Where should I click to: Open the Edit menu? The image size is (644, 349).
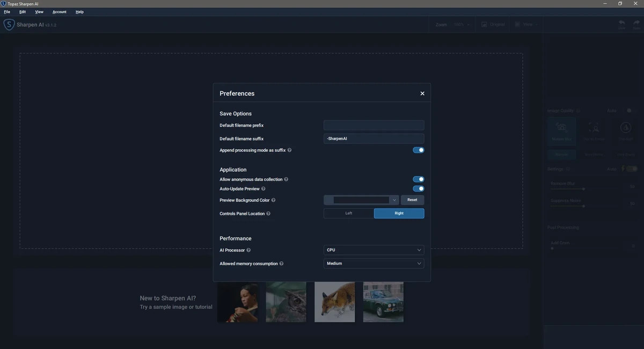tap(23, 12)
